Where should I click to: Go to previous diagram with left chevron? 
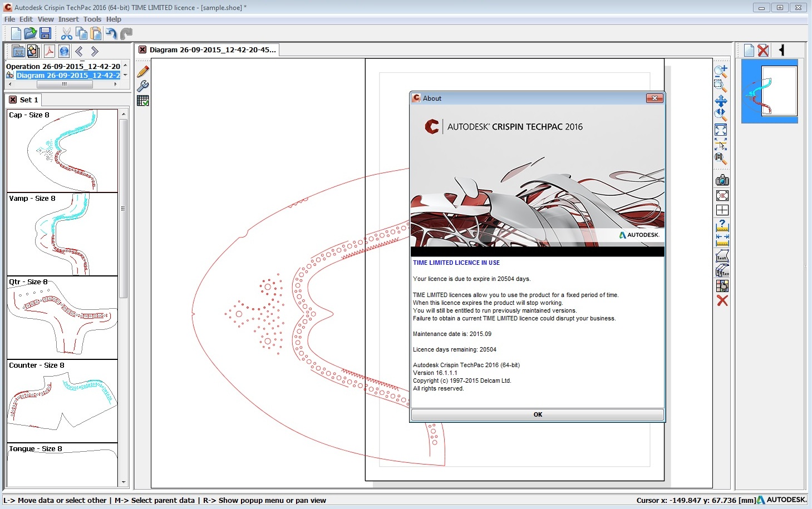point(79,51)
